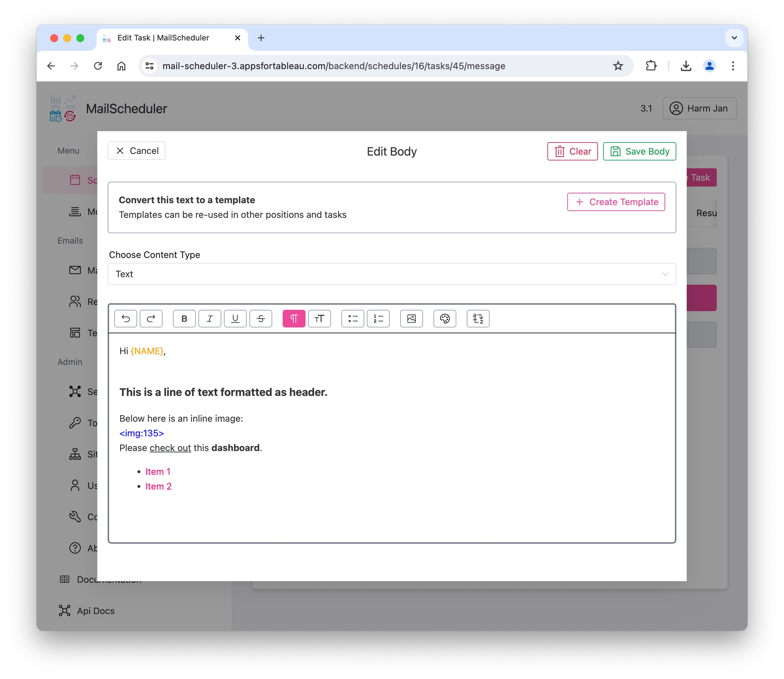Image resolution: width=784 pixels, height=679 pixels.
Task: Open the Edit Task browser tab
Action: coord(163,38)
